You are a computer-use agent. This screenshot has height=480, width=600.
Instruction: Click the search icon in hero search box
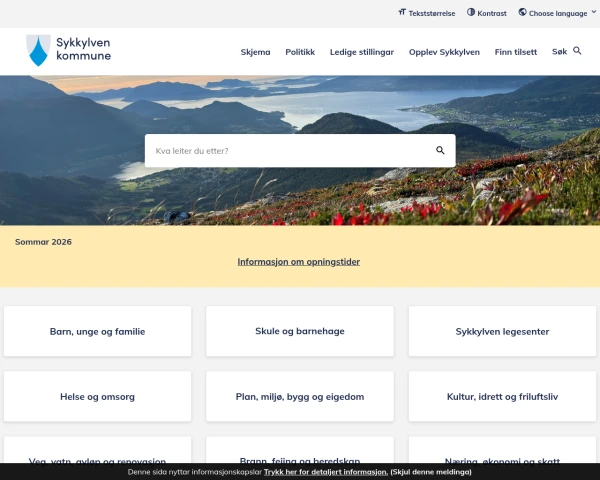point(440,150)
